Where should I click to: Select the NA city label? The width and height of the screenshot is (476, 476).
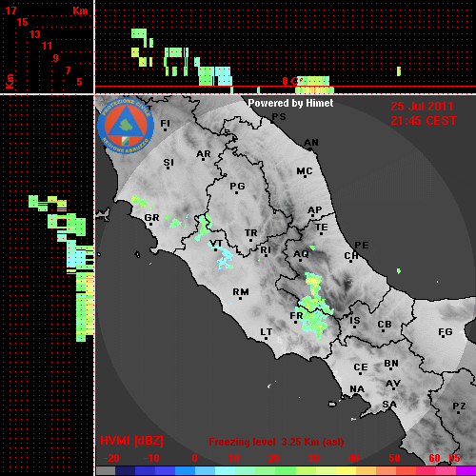point(357,389)
